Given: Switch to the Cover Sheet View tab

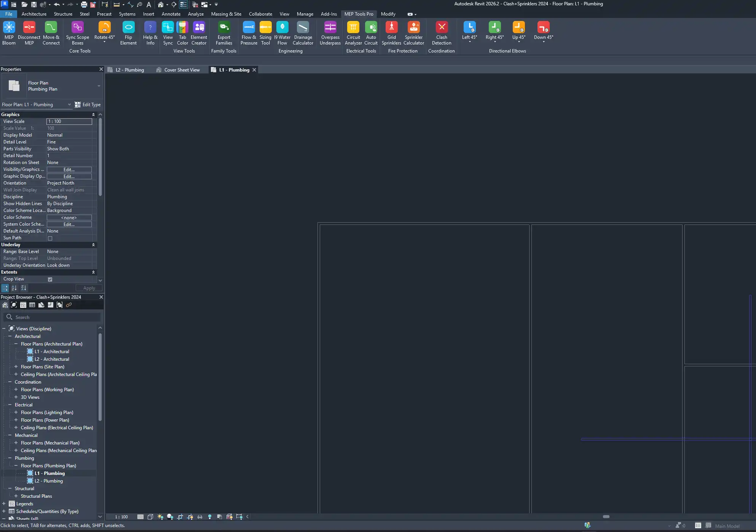Looking at the screenshot, I should pos(182,70).
